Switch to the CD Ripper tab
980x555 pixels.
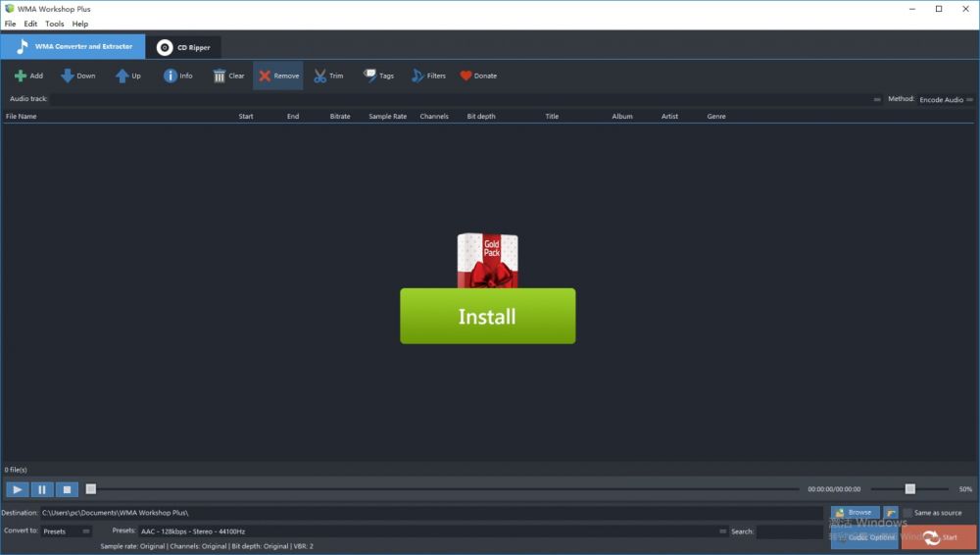183,47
